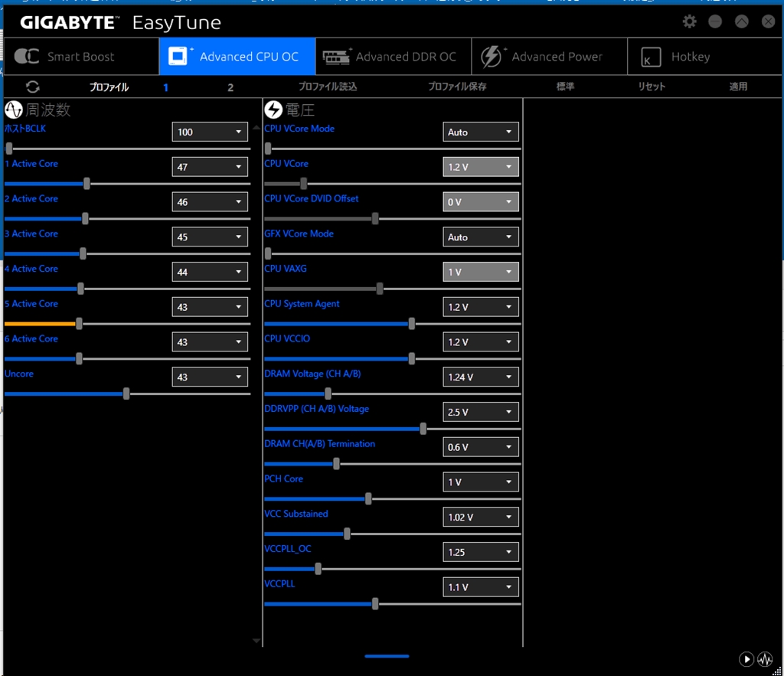
Task: Click the 適用 apply button
Action: [x=738, y=87]
